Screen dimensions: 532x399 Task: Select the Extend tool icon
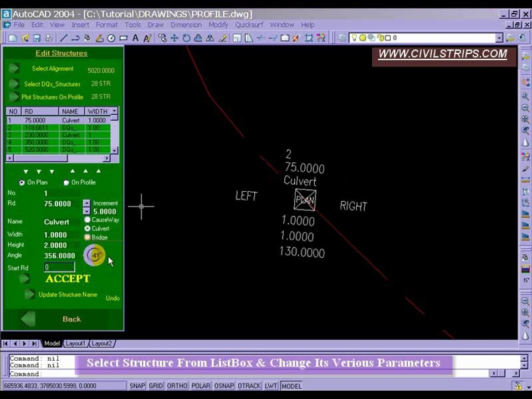pyautogui.click(x=273, y=38)
